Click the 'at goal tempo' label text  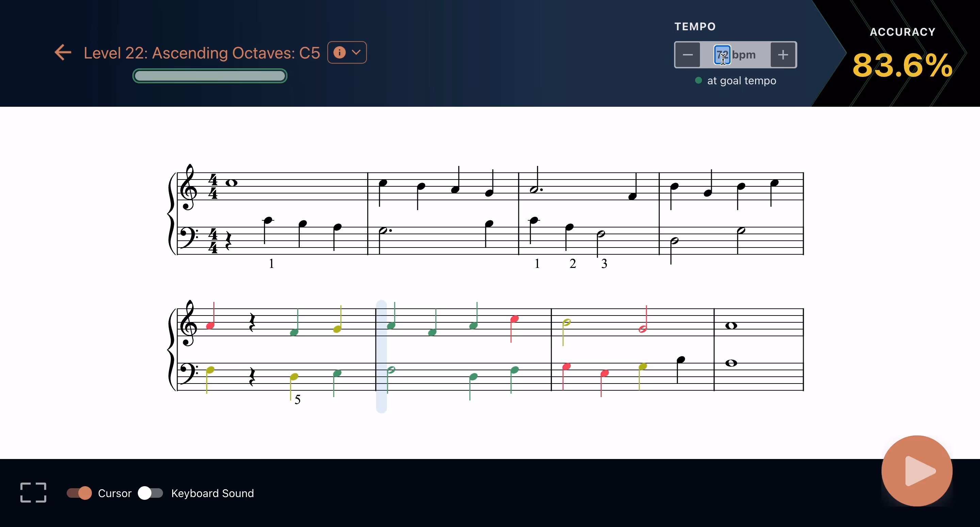(742, 80)
